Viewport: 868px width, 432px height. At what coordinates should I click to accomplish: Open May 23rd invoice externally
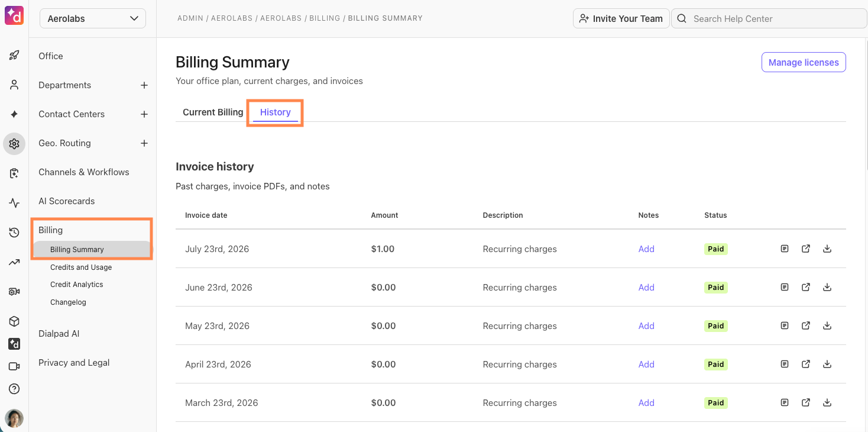coord(806,325)
